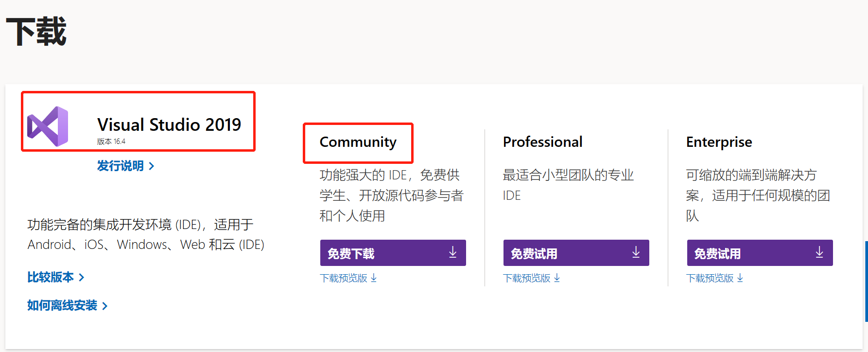
Task: Open the 发行说明 release notes link
Action: pos(120,166)
